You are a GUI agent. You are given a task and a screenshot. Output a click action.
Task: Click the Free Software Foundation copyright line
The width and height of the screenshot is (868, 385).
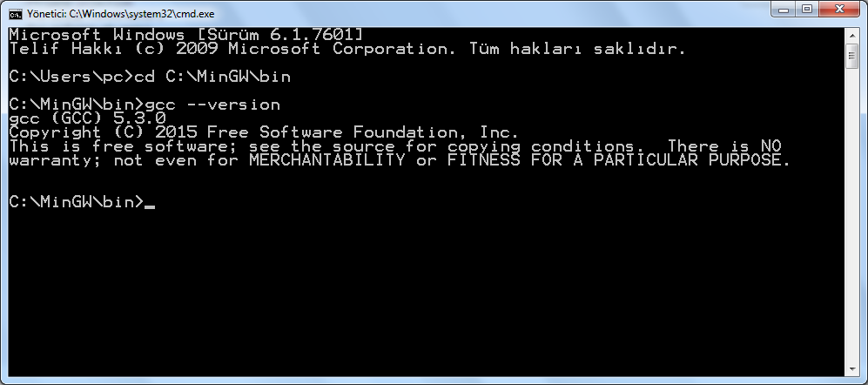pos(264,132)
